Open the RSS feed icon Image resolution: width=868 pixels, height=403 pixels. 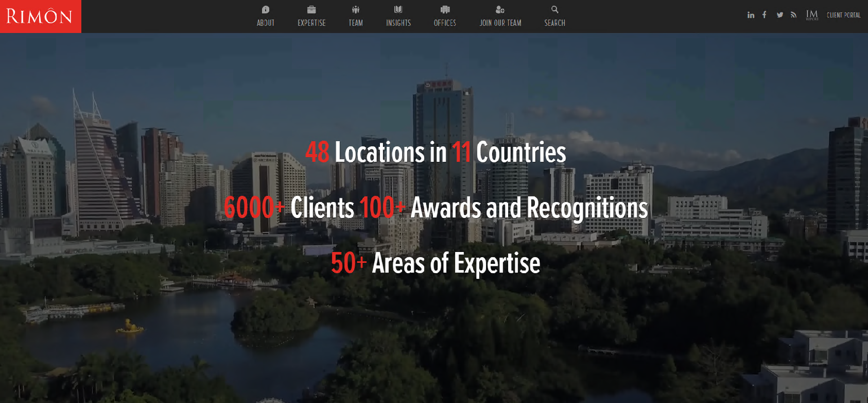pos(794,15)
